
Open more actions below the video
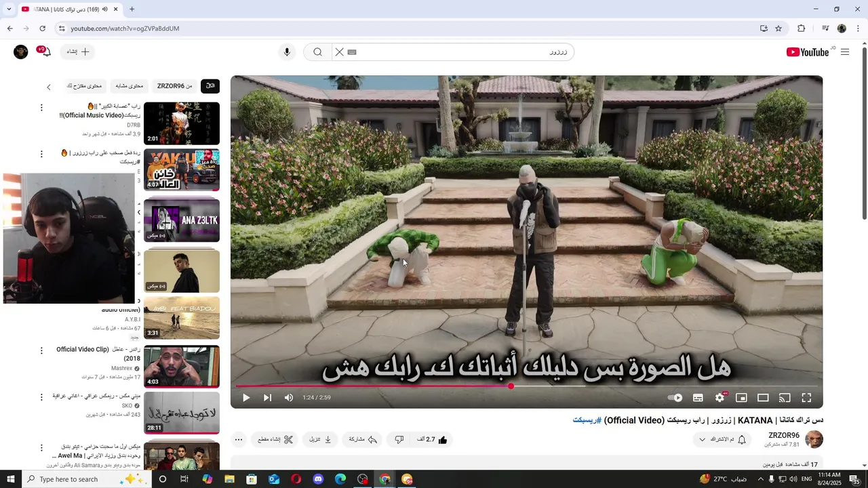239,439
